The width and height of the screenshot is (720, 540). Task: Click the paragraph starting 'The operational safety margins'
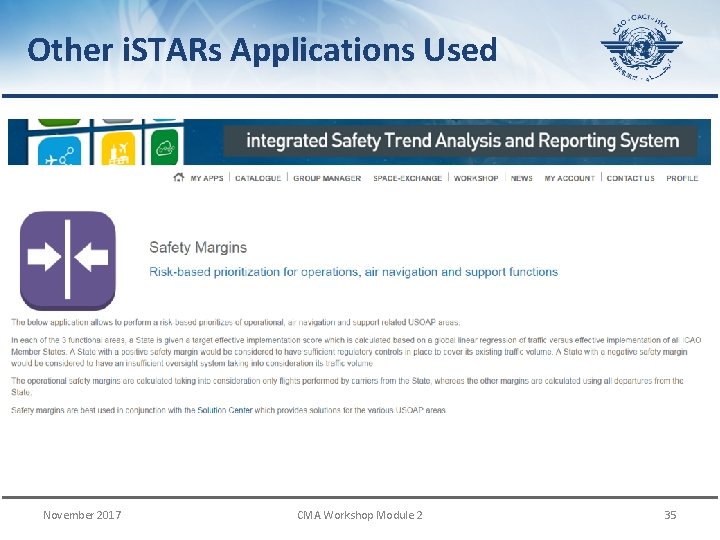[348, 387]
